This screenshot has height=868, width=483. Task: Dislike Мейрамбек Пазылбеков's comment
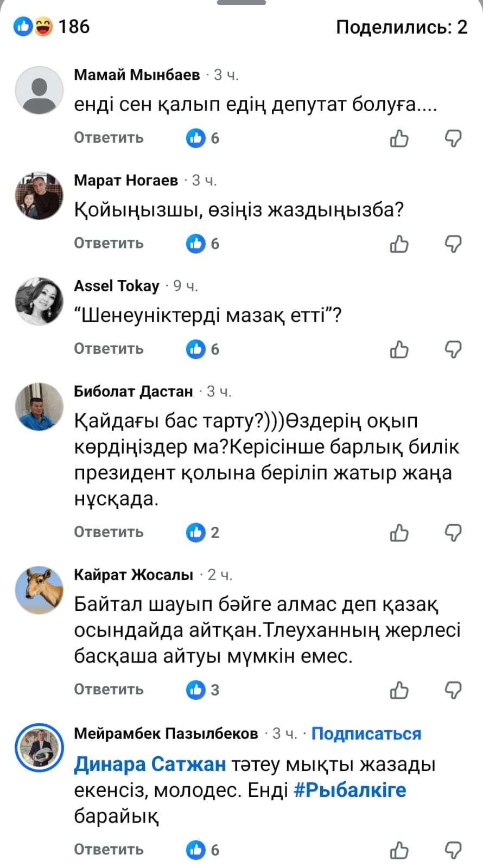[453, 850]
